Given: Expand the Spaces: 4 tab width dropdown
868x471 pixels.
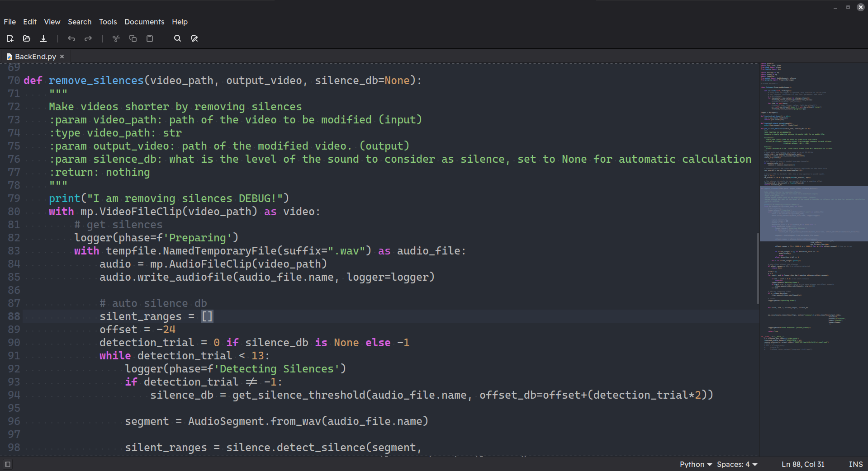Looking at the screenshot, I should [737, 464].
